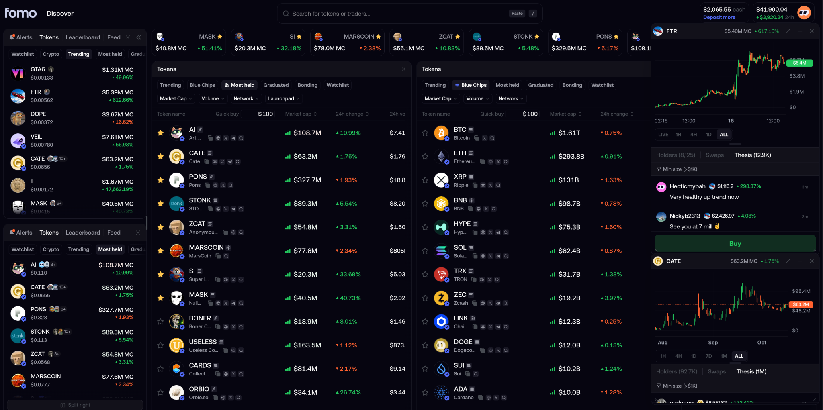Open the BNB token icon
The width and height of the screenshot is (823, 410).
pos(441,204)
